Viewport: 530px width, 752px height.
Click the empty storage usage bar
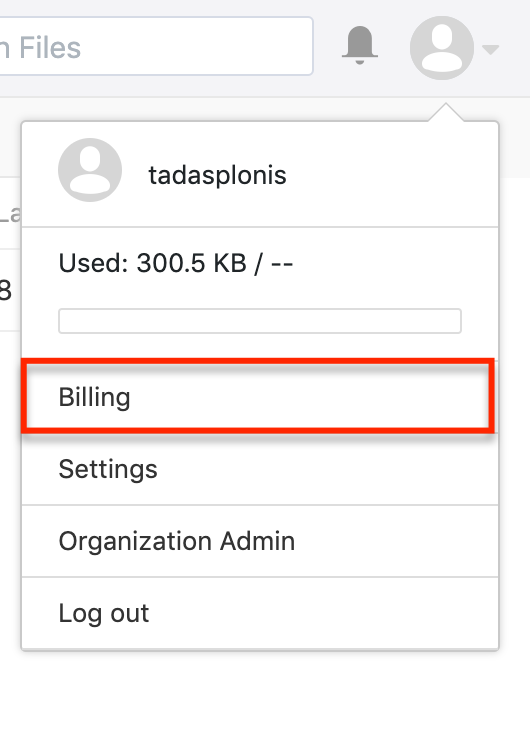tap(260, 321)
